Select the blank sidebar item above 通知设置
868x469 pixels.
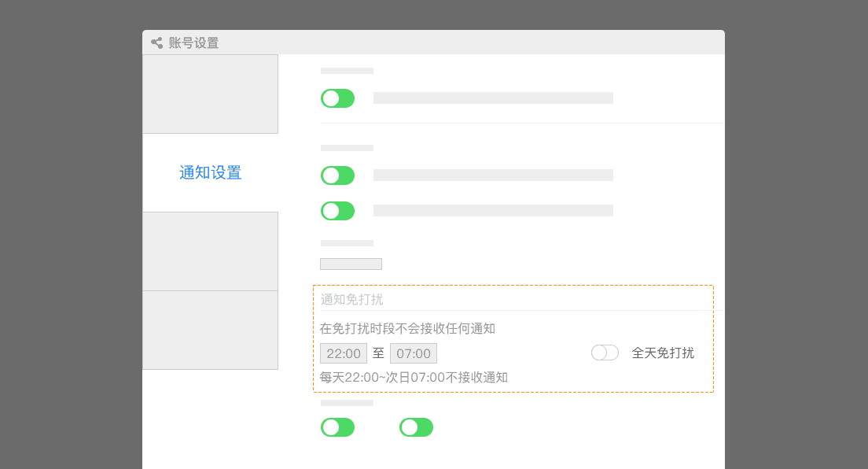tap(211, 94)
